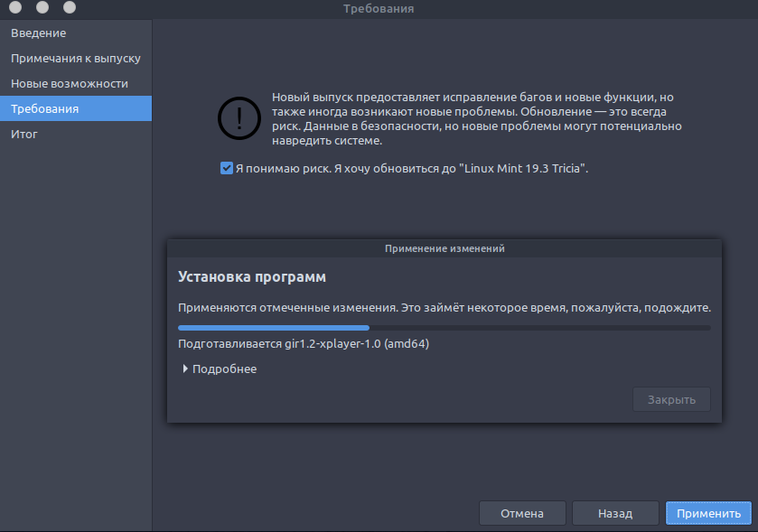
Task: Click the Применение изменений dialog title bar
Action: click(x=445, y=247)
